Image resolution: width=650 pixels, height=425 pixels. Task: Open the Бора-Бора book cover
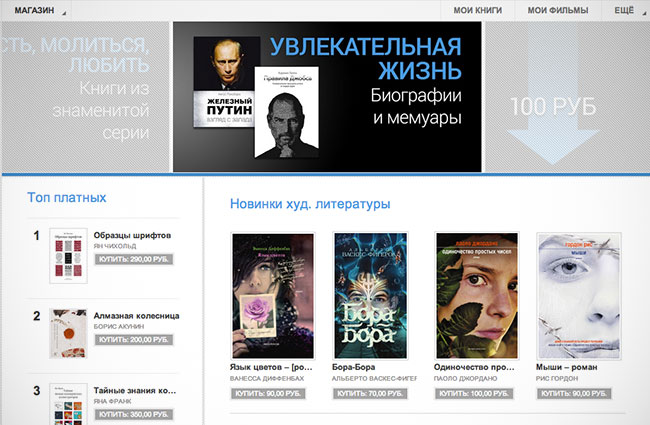[371, 296]
